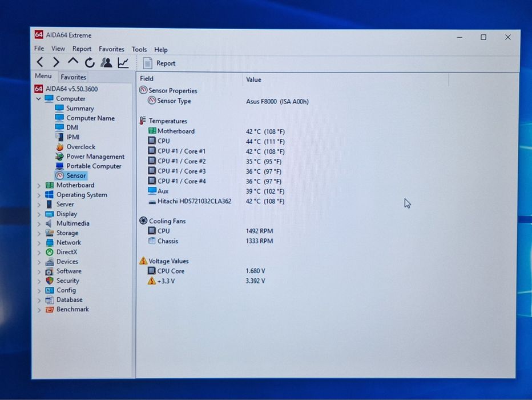Expand the Security tree node
This screenshot has width=532, height=400.
pos(39,281)
